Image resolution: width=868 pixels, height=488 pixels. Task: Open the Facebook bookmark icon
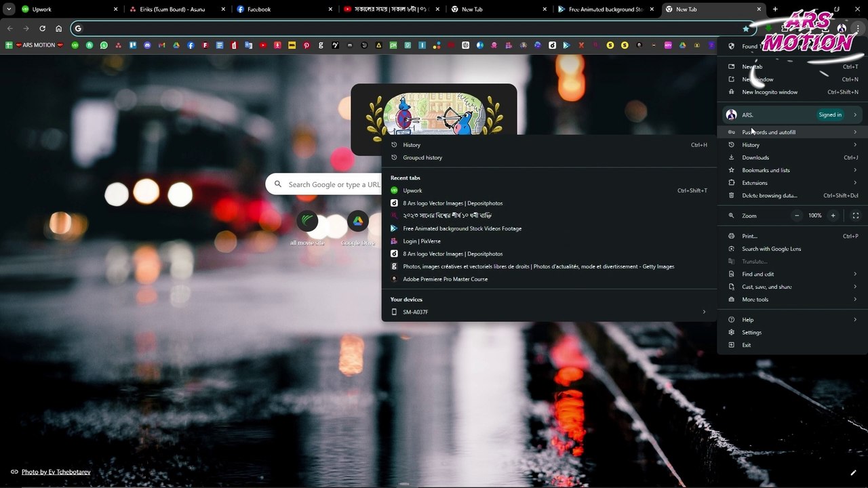pos(191,45)
